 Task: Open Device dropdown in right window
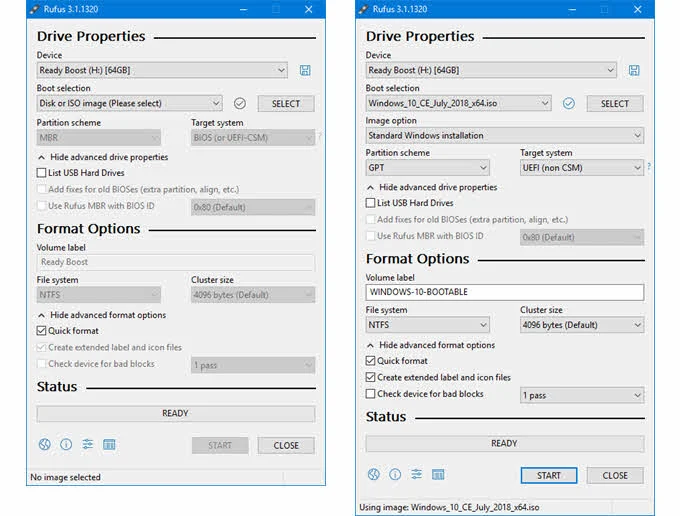click(491, 70)
